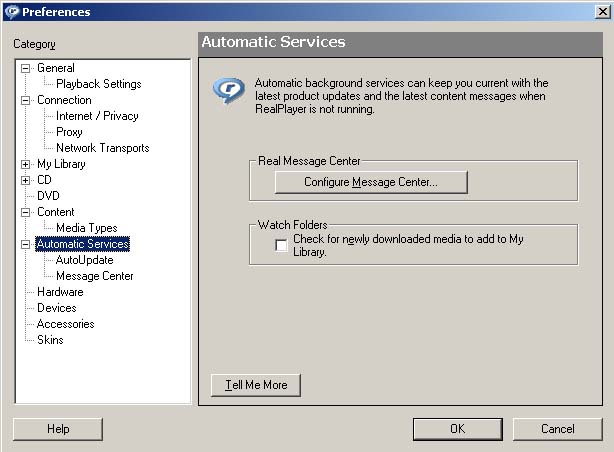Expand the CD category node
The width and height of the screenshot is (614, 452).
[26, 180]
